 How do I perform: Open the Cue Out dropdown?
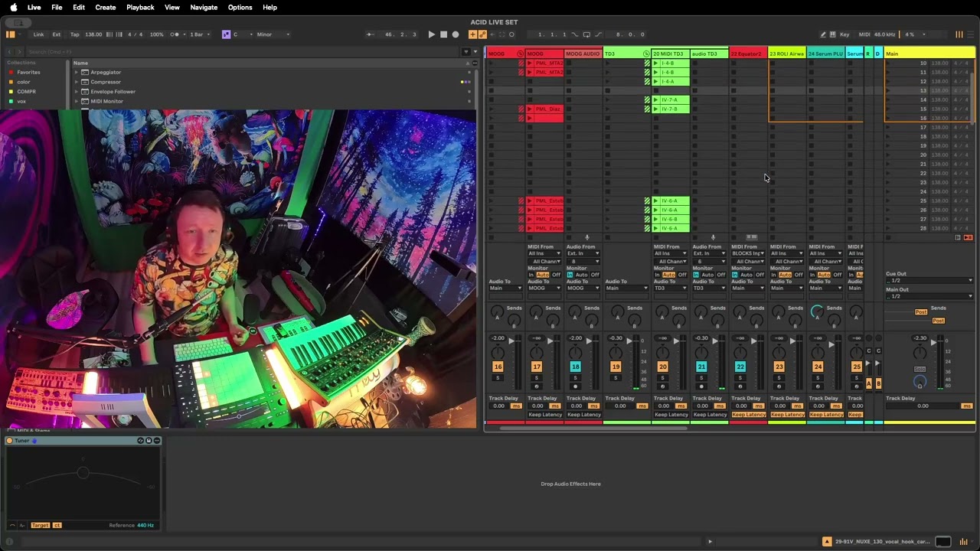pos(929,280)
